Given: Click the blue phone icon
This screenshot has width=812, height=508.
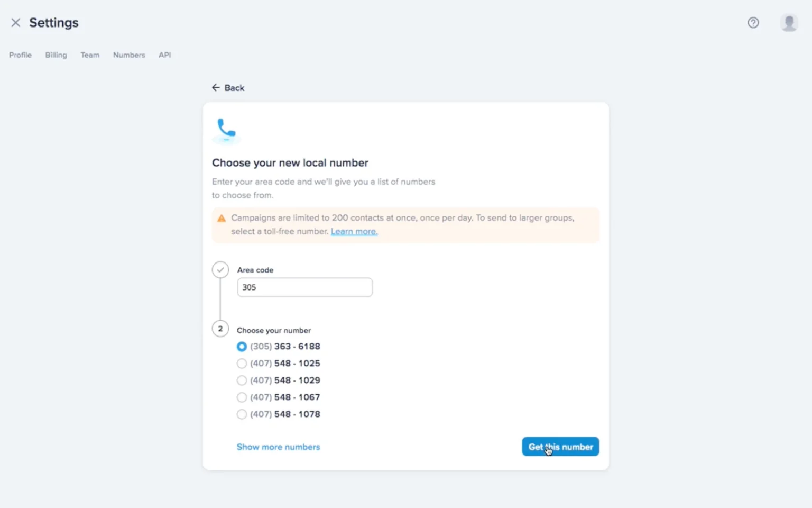Looking at the screenshot, I should (226, 129).
